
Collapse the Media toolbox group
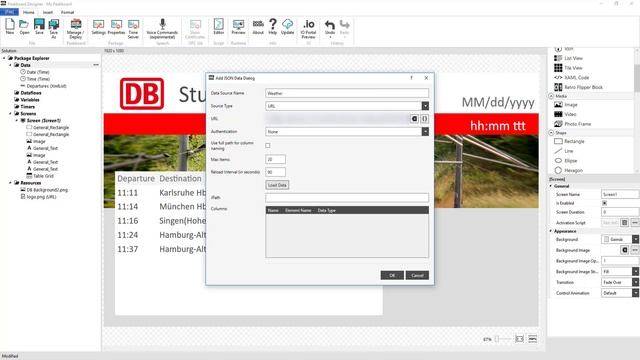pos(551,96)
